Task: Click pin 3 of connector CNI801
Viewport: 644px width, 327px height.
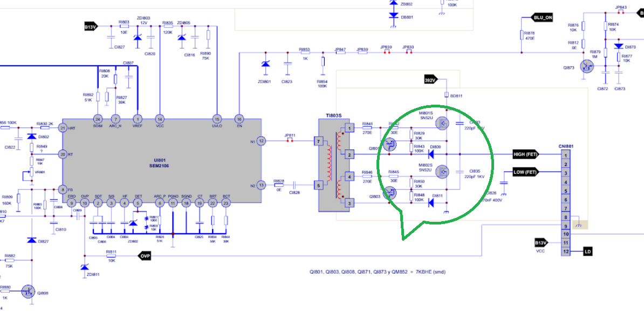Action: [x=566, y=173]
